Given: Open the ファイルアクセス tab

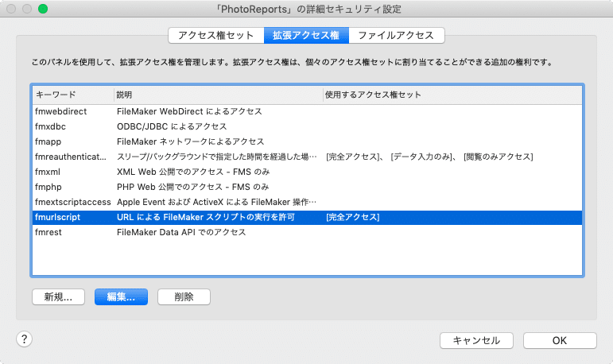Looking at the screenshot, I should [397, 36].
